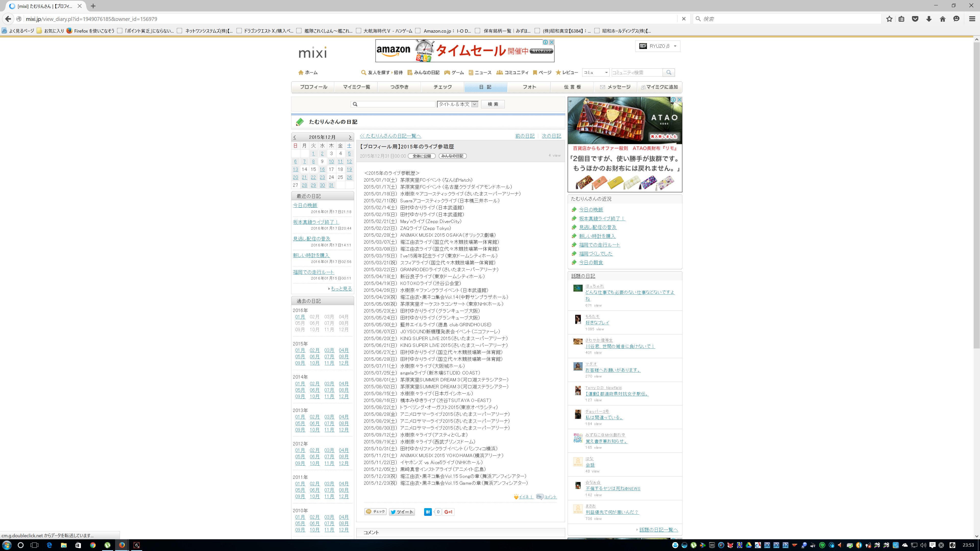Click the mixi logo

312,53
